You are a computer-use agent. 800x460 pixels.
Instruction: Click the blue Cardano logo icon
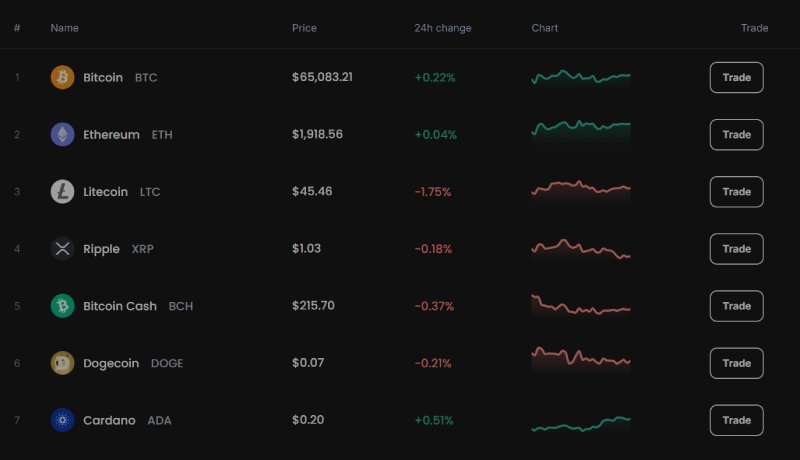62,420
